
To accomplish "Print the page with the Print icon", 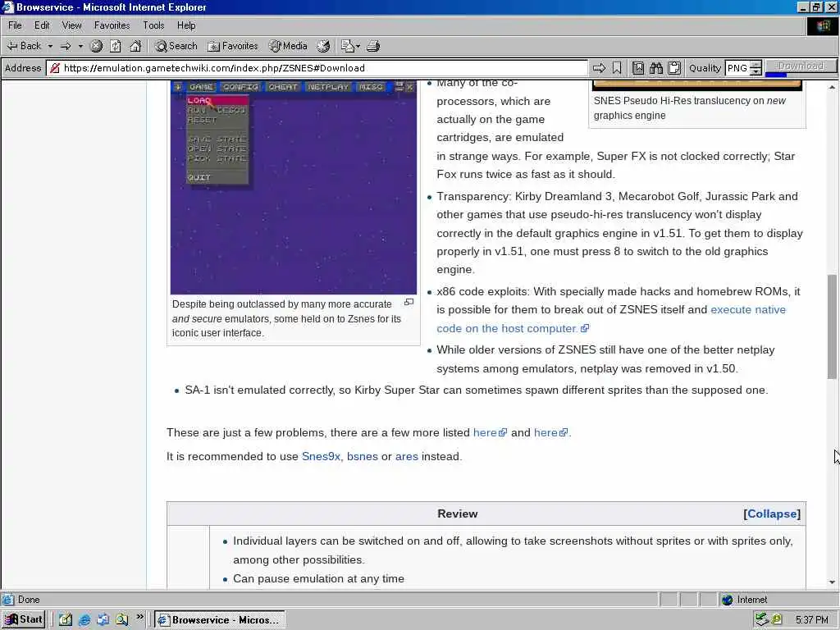I will point(373,46).
